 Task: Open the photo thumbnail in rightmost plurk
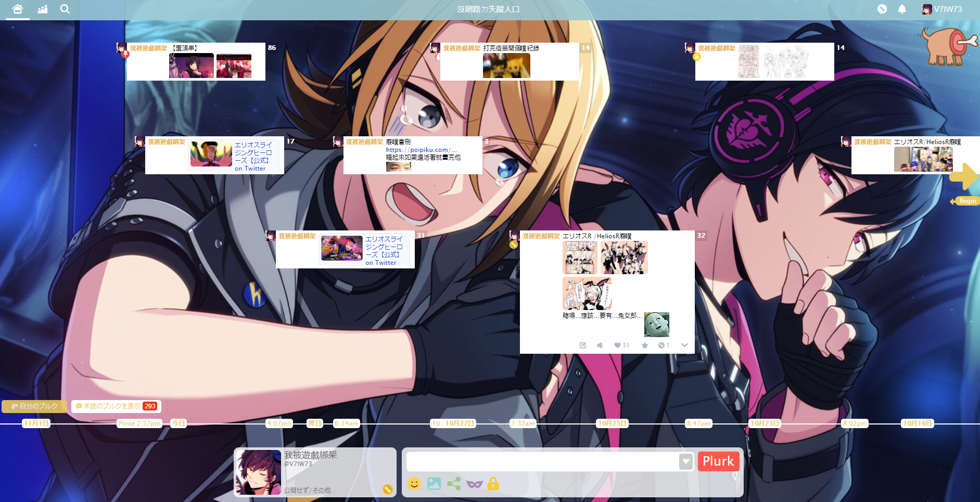[x=923, y=159]
